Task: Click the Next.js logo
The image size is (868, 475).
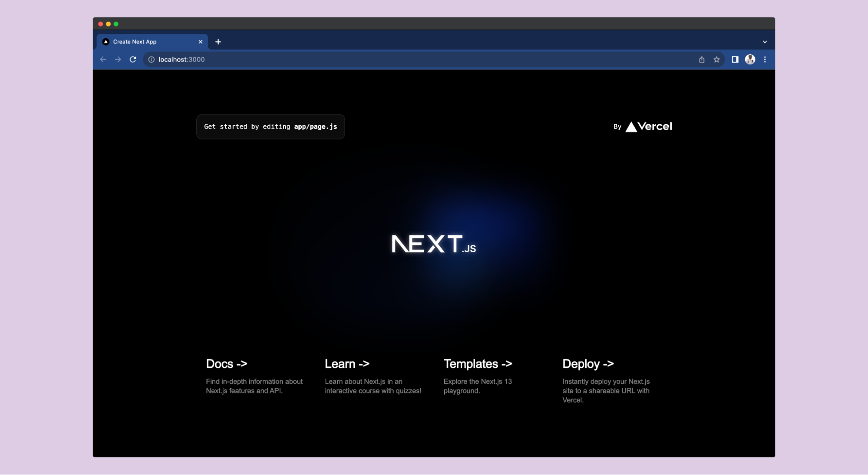Action: coord(433,244)
